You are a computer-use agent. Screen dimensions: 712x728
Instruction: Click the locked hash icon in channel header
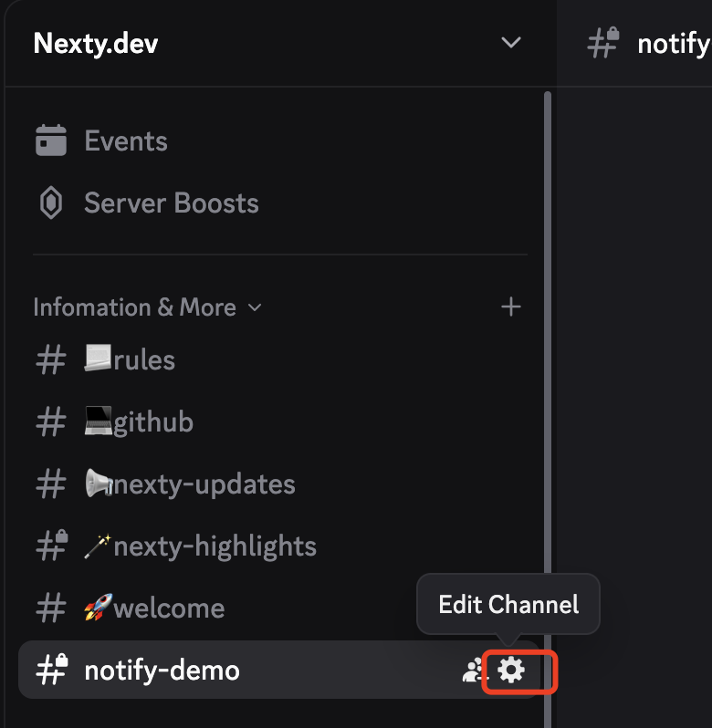[603, 43]
